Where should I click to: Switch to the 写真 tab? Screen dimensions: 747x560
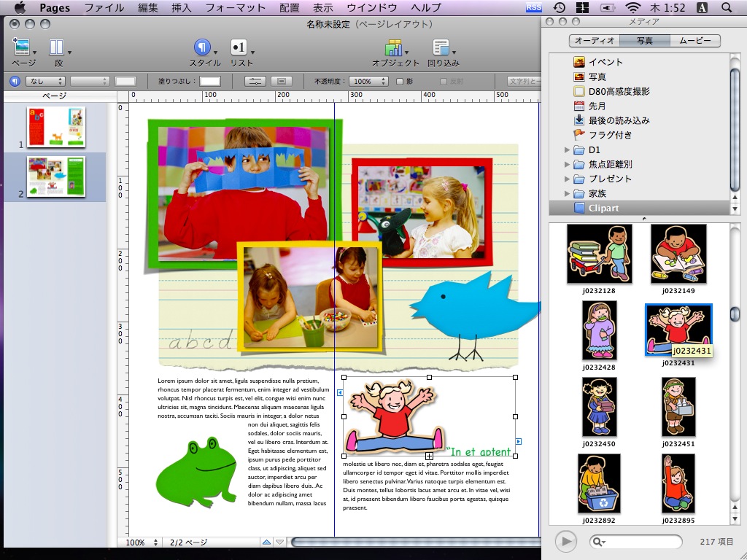pyautogui.click(x=645, y=41)
